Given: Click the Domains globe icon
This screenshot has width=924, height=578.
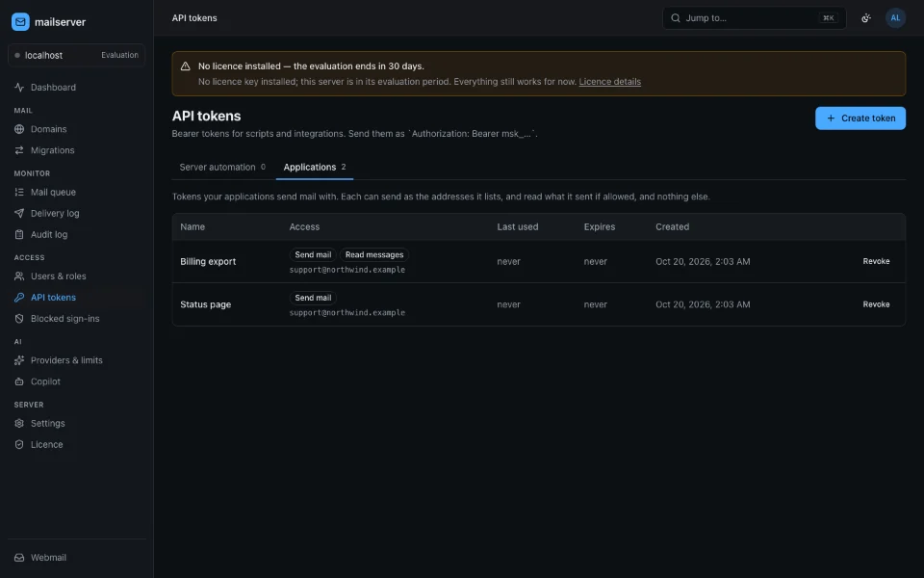Looking at the screenshot, I should click(19, 129).
